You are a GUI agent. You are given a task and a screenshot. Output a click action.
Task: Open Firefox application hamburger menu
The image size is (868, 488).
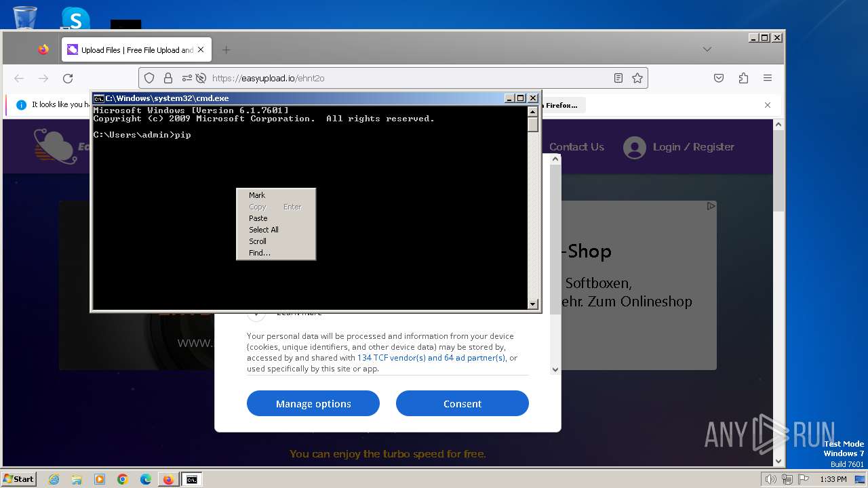[x=768, y=78]
